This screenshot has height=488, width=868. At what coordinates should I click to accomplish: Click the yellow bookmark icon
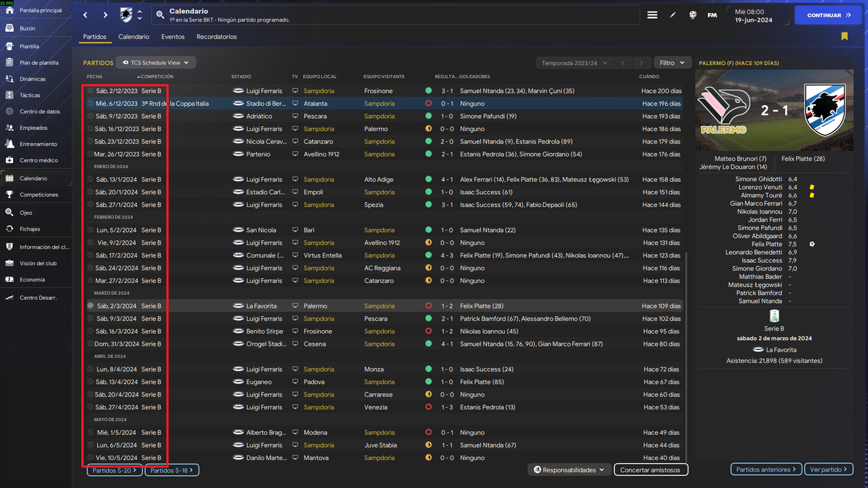[844, 37]
